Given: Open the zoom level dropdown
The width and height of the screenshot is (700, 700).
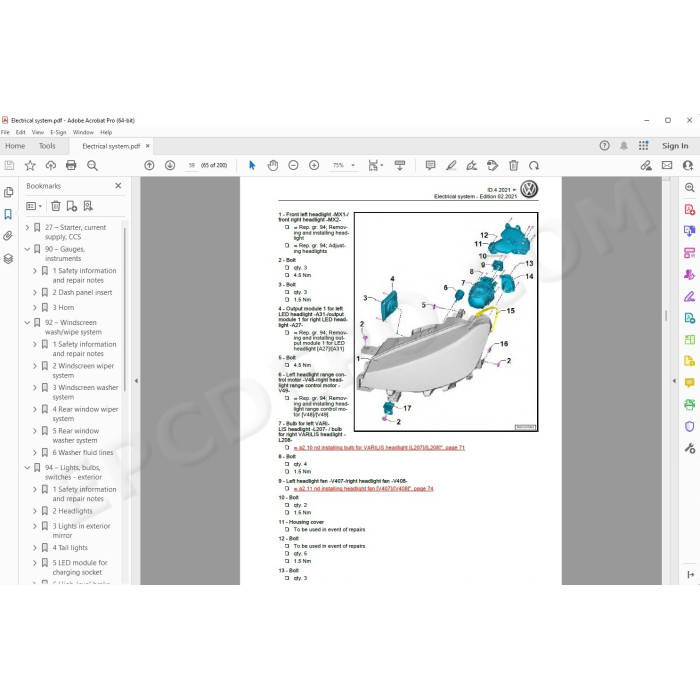Looking at the screenshot, I should (353, 165).
